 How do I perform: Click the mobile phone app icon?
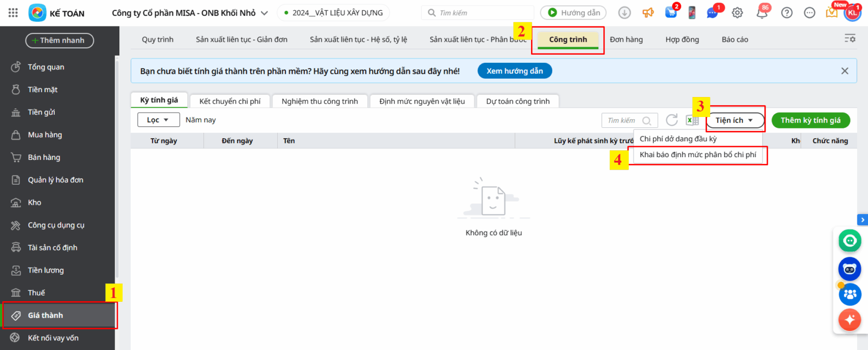pyautogui.click(x=692, y=12)
